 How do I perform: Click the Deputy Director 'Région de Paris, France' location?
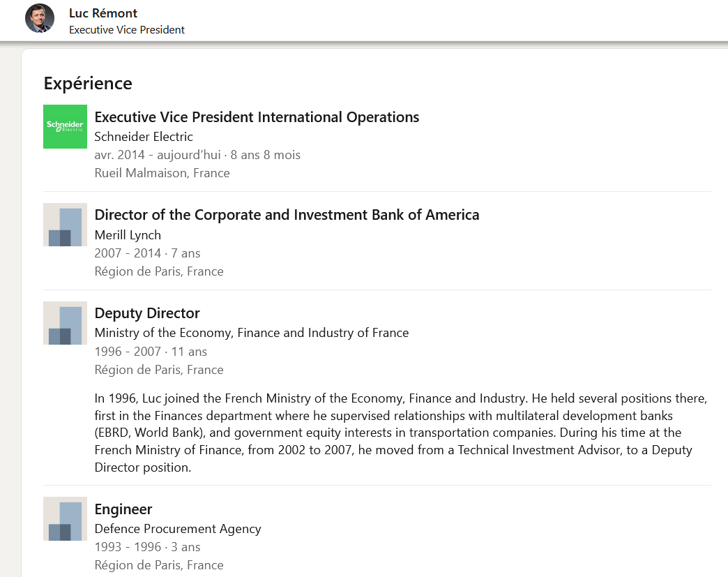[159, 370]
